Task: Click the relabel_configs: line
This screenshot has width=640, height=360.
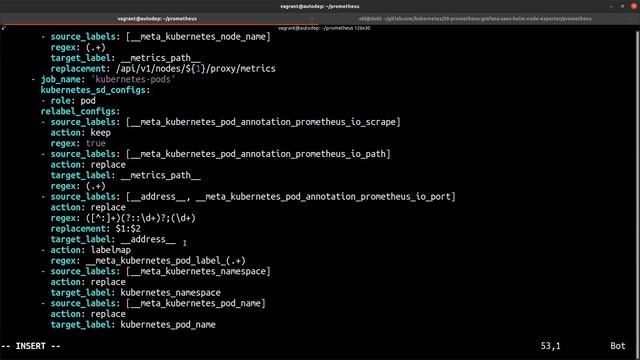Action: [x=80, y=111]
